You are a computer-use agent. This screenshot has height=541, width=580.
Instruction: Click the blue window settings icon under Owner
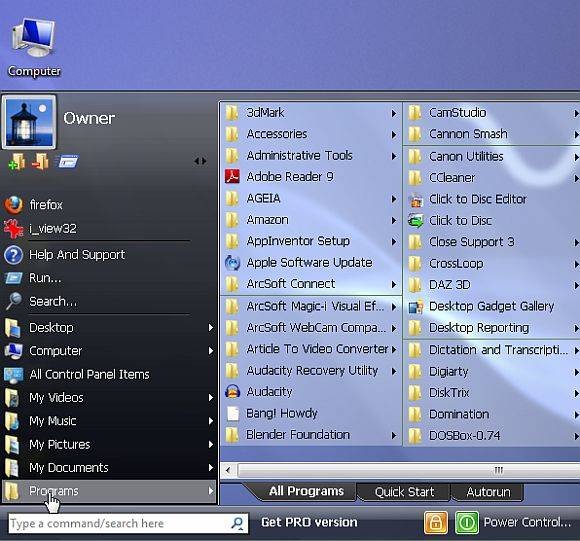(x=67, y=162)
